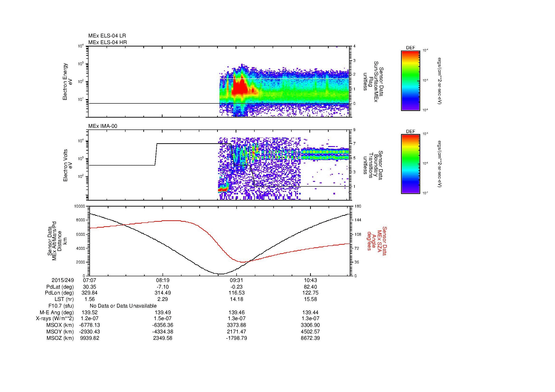The height and width of the screenshot is (392, 555).
Task: Click the 'MSOX (km)' row label
Action: click(x=60, y=325)
